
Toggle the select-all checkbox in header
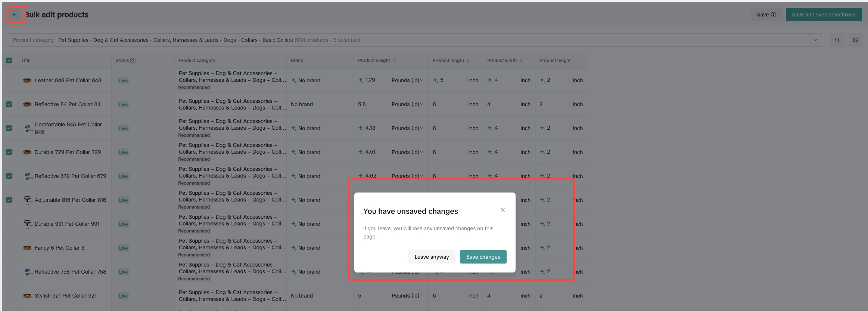click(9, 61)
